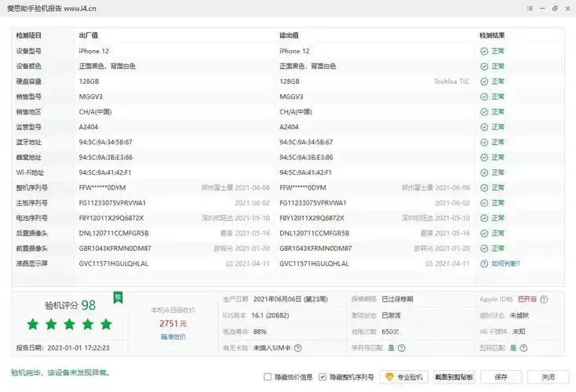Click the green 验 badge beside the score

point(118,297)
